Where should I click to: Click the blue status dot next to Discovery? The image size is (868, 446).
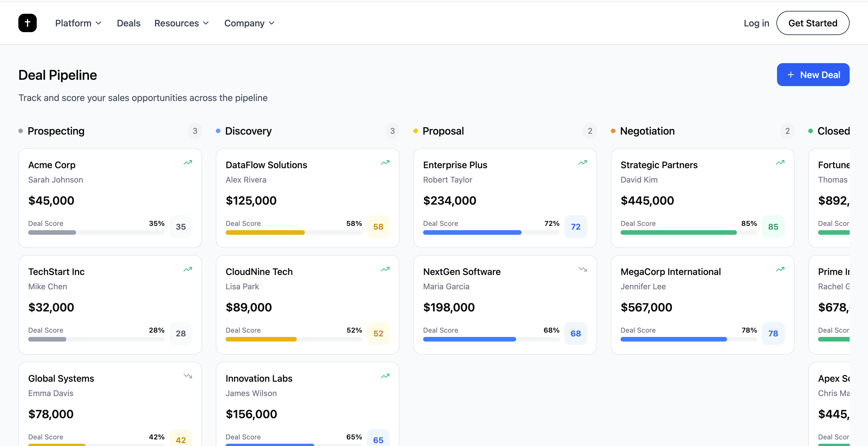click(x=218, y=131)
